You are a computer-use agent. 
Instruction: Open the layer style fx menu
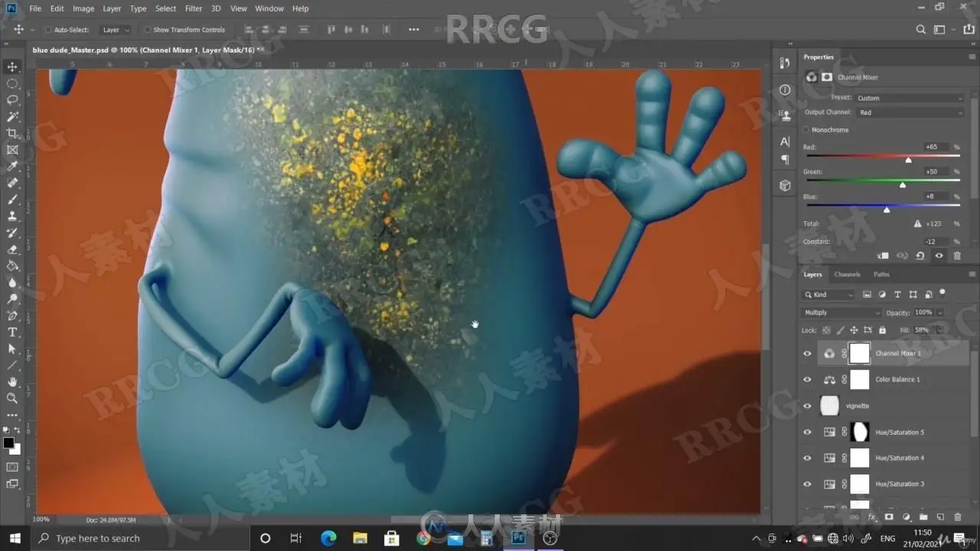[871, 517]
